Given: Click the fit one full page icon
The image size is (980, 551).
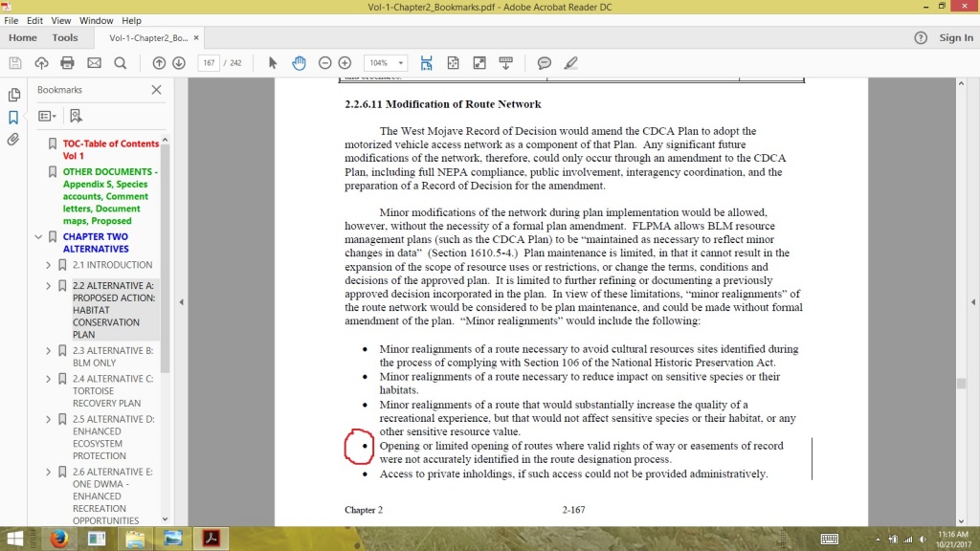Looking at the screenshot, I should point(453,62).
